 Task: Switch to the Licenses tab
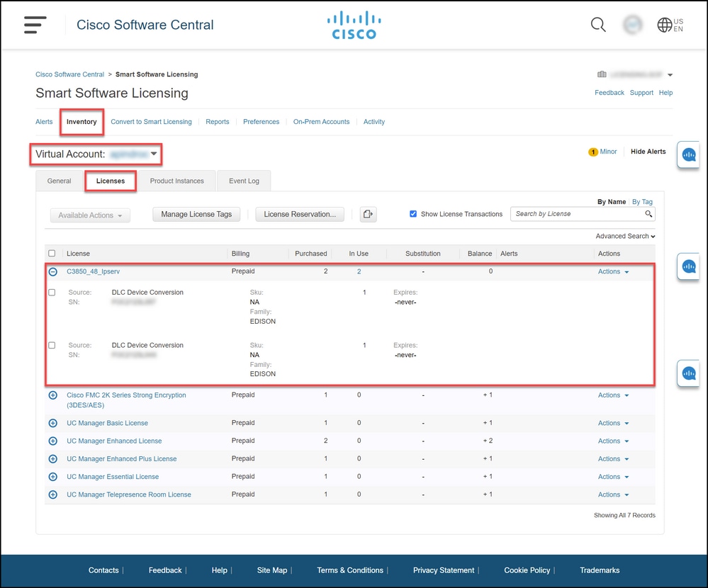110,181
